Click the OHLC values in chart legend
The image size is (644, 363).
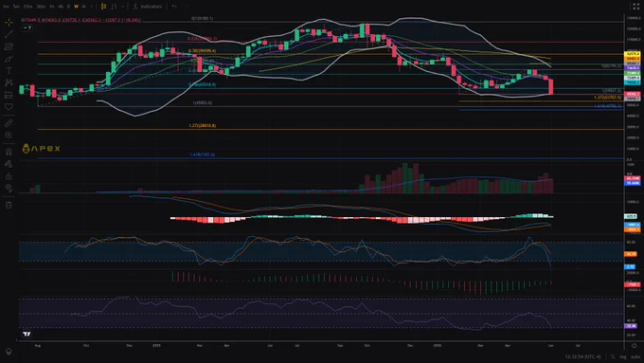coord(80,20)
